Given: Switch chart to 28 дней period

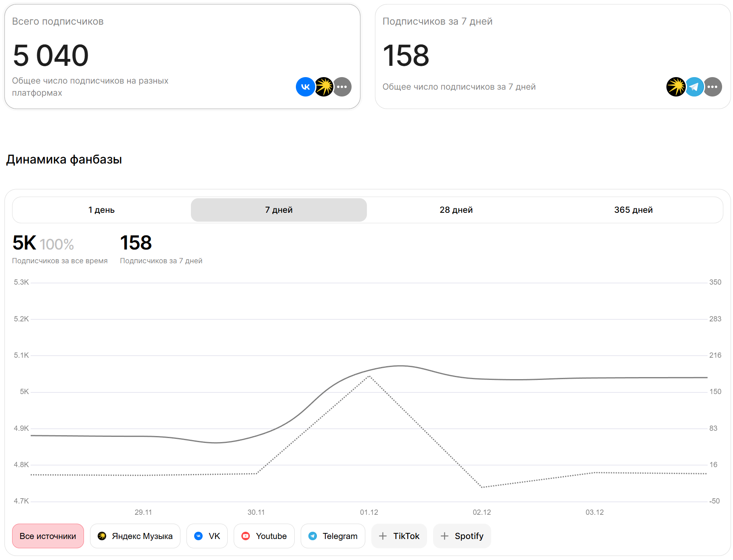Looking at the screenshot, I should point(456,210).
